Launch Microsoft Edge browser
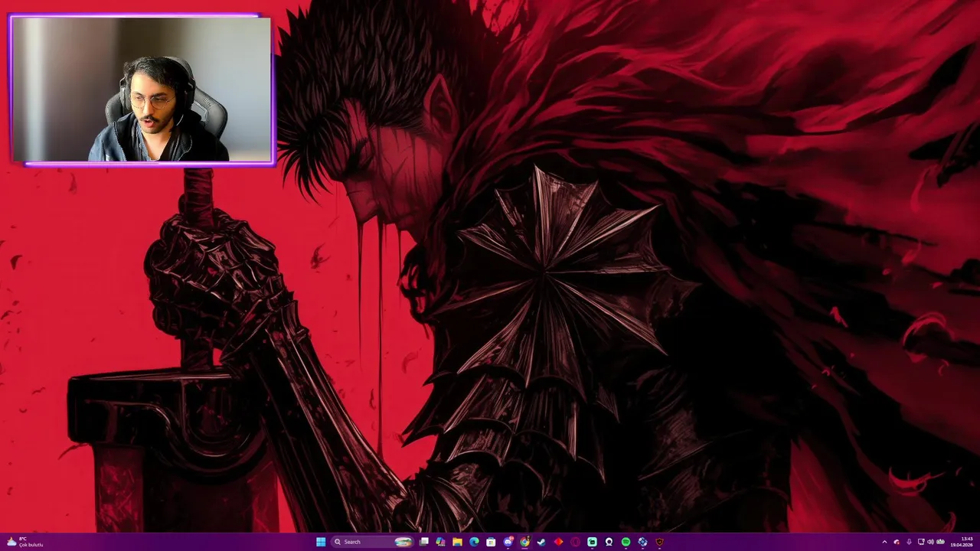The image size is (980, 551). (474, 542)
